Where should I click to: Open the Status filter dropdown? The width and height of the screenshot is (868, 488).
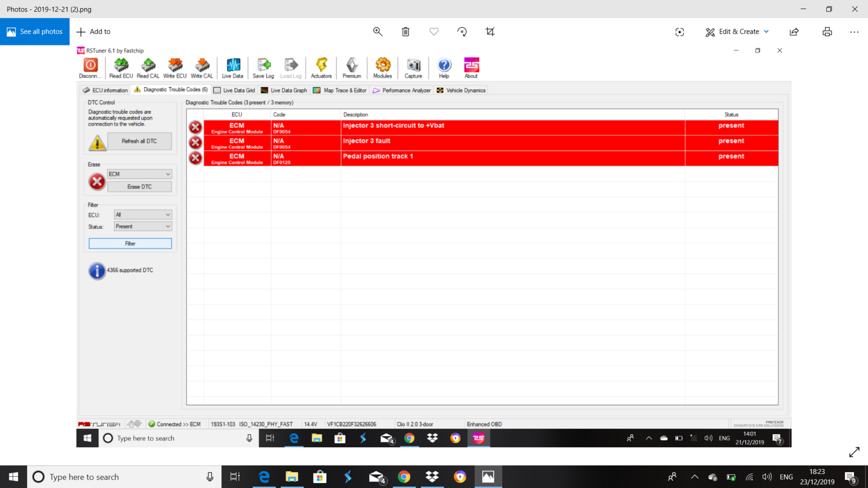point(143,227)
